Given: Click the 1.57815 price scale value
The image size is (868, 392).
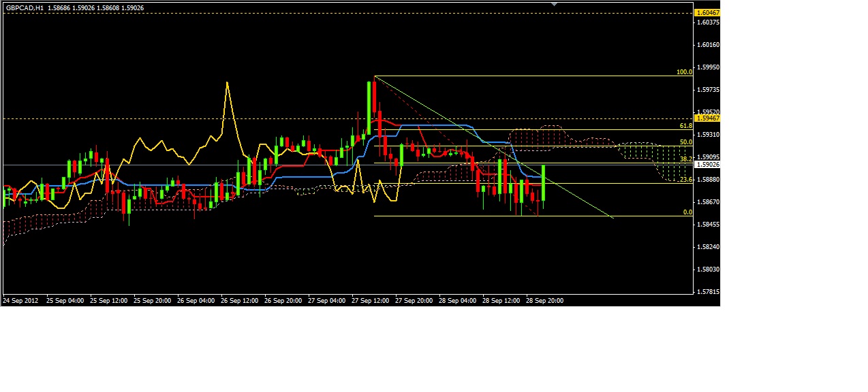Looking at the screenshot, I should (709, 292).
